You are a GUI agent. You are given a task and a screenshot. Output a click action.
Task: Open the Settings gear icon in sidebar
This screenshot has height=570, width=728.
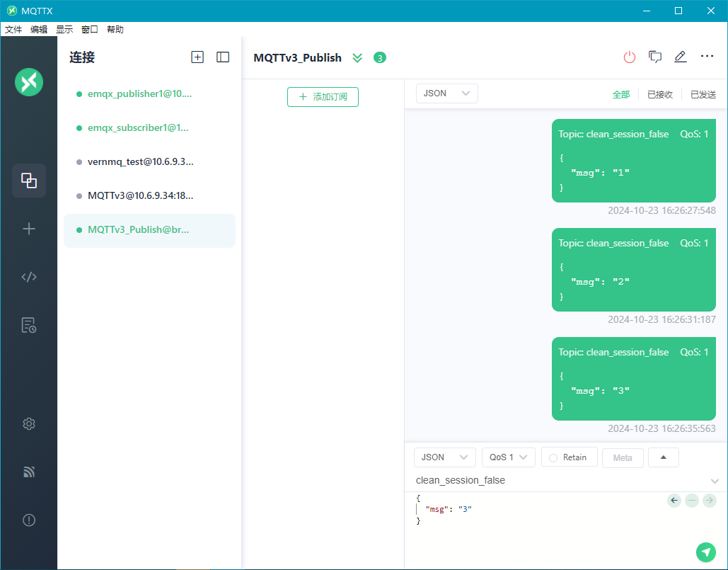point(29,423)
